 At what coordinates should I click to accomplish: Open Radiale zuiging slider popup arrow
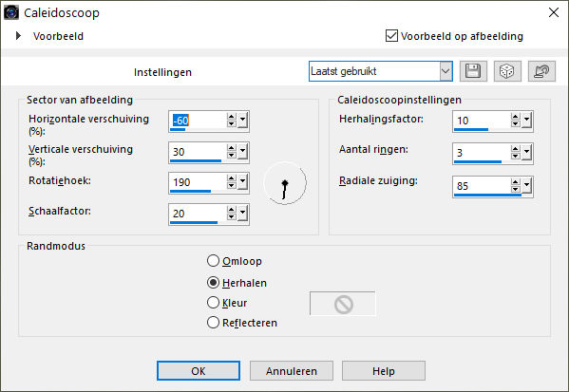click(x=526, y=185)
